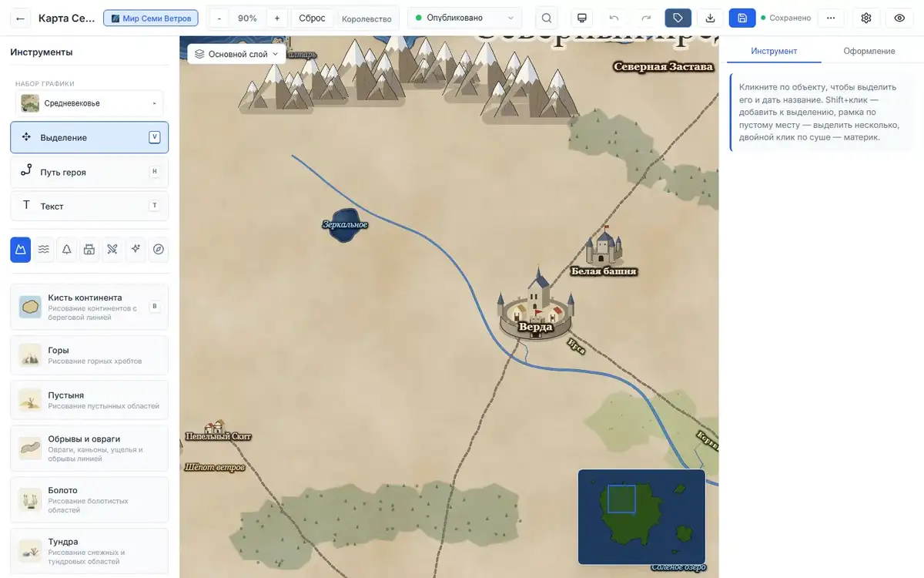Viewport: 924px width, 578px height.
Task: Open the presentation screen mode icon
Action: (582, 18)
